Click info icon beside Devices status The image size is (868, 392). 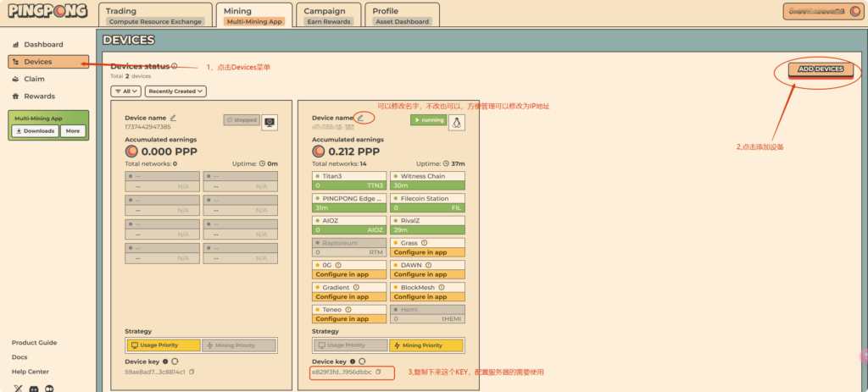click(x=175, y=66)
